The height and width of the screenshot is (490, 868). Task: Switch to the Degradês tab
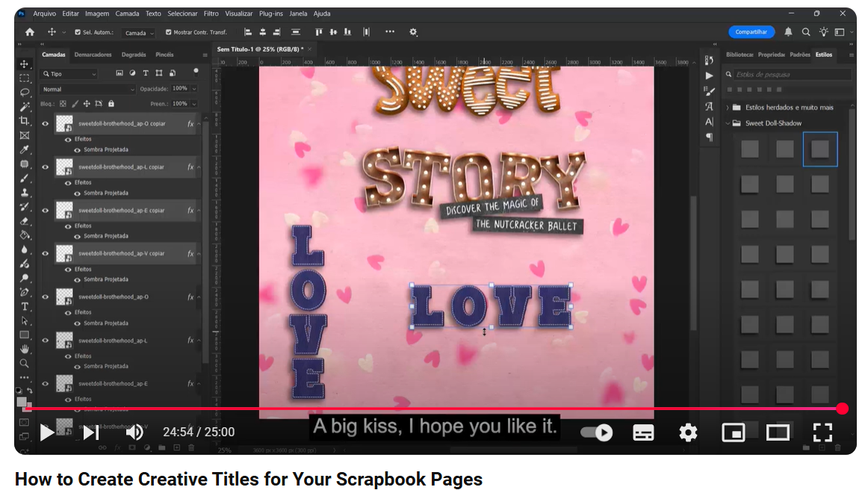134,55
